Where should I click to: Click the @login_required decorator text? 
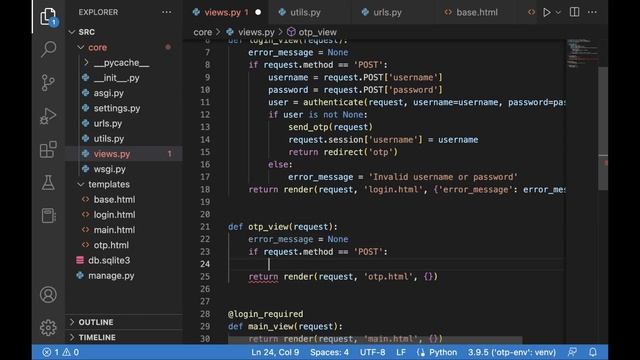[x=265, y=314]
